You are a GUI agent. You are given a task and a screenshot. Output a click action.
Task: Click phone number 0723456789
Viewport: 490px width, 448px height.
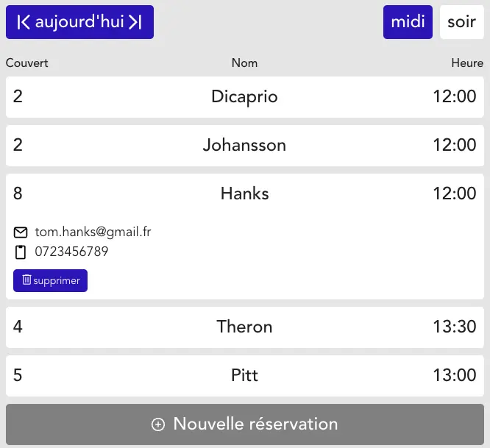point(71,252)
